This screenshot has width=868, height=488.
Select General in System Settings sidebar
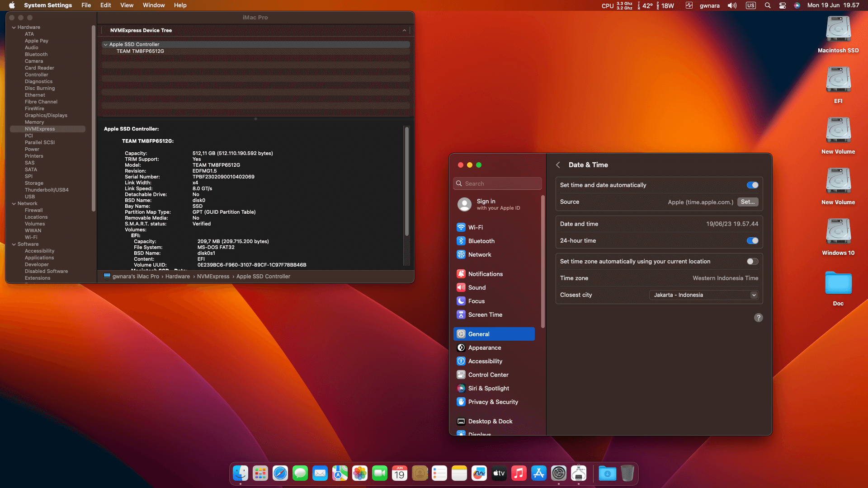494,334
